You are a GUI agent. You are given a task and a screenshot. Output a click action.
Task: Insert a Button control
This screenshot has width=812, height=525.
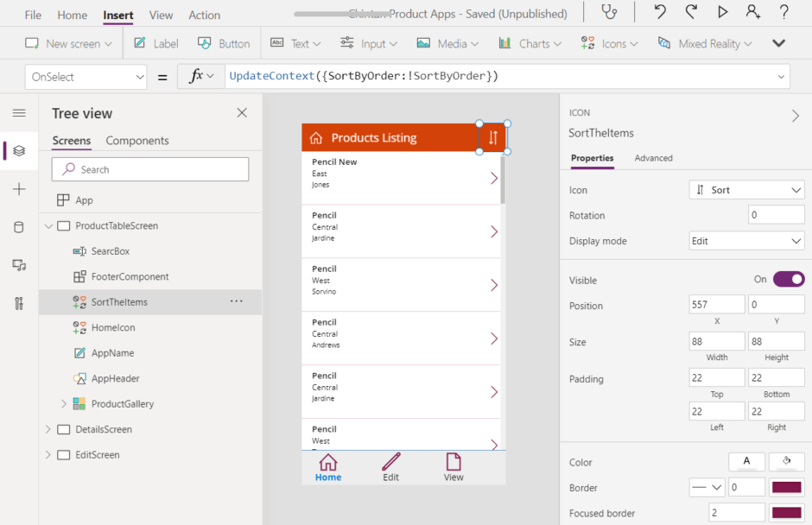pos(224,43)
